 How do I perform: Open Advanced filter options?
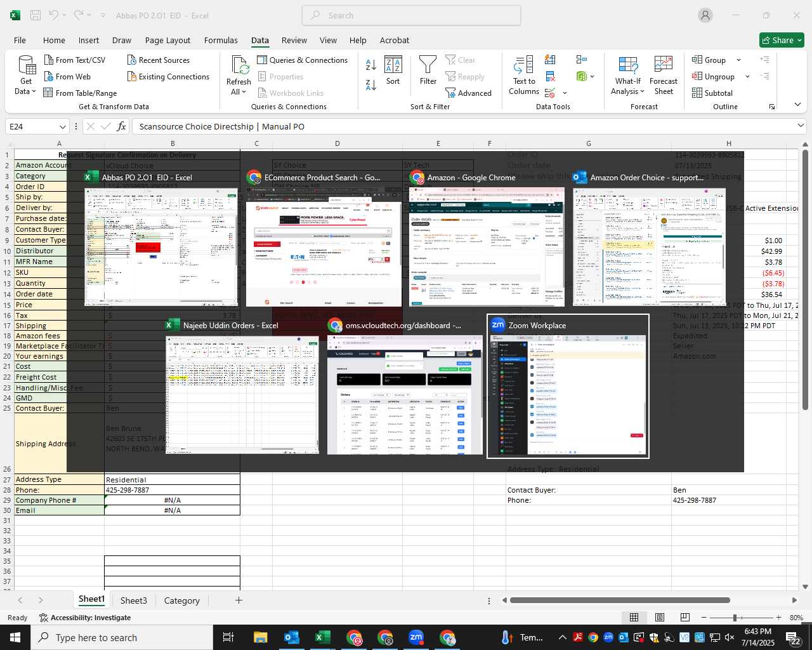click(468, 93)
